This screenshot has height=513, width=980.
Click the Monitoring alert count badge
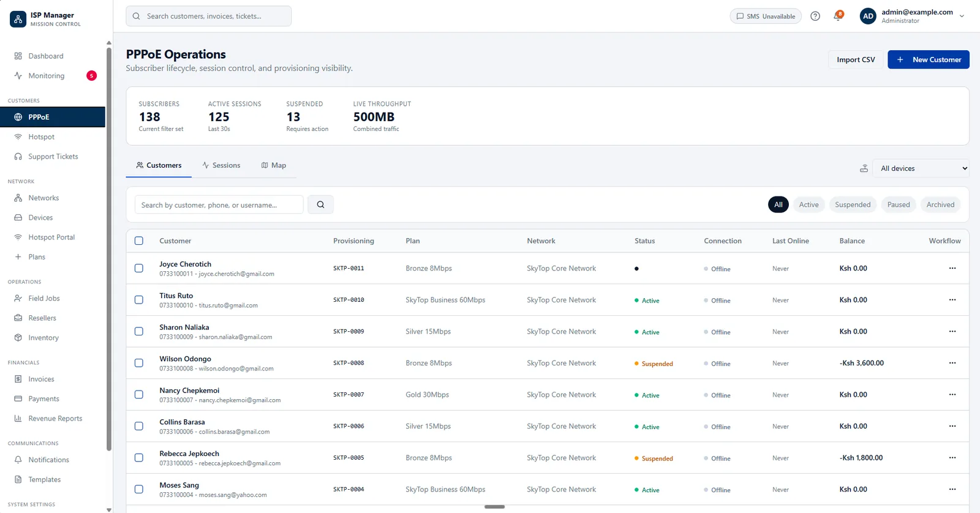coord(91,76)
